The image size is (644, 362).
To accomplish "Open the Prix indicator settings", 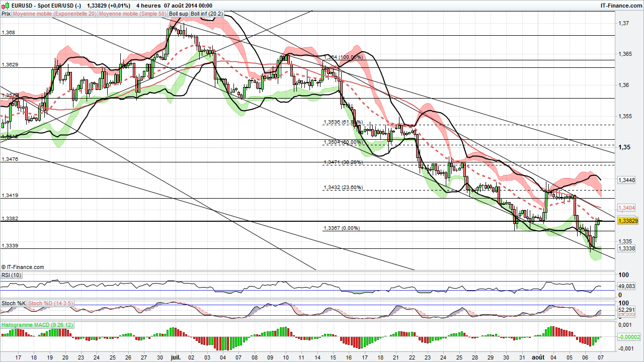I will tap(6, 14).
